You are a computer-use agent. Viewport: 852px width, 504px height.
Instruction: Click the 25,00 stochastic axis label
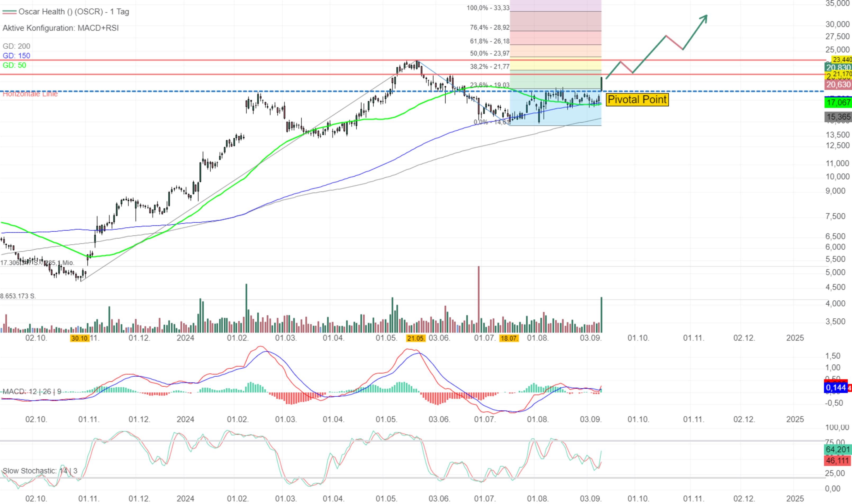coord(835,473)
